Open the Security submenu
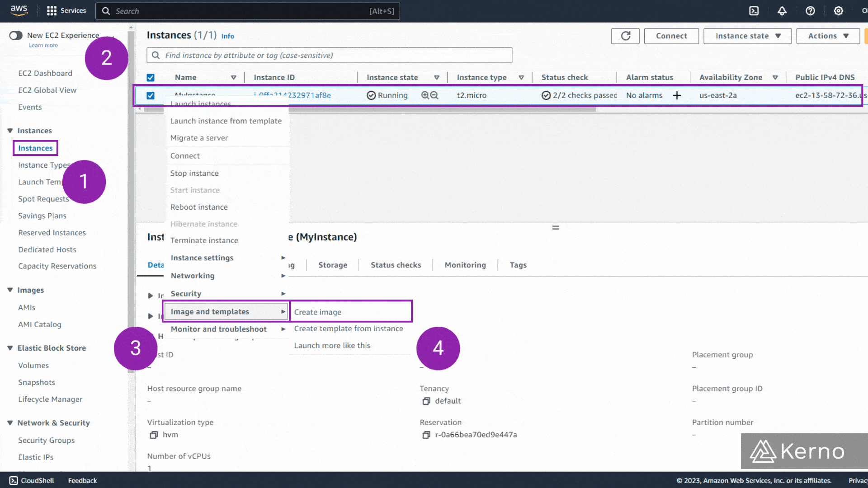This screenshot has height=488, width=868. [227, 294]
